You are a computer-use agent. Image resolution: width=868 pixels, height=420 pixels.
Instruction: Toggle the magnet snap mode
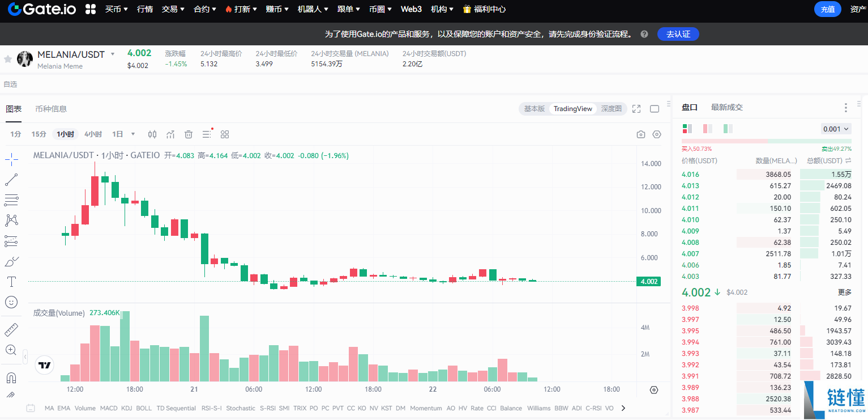coord(11,377)
